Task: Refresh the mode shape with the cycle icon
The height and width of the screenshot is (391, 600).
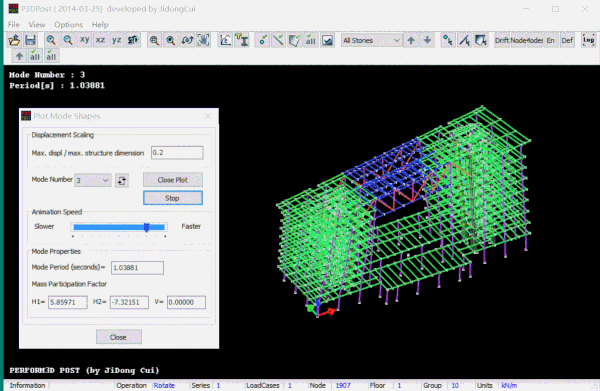Action: [122, 180]
